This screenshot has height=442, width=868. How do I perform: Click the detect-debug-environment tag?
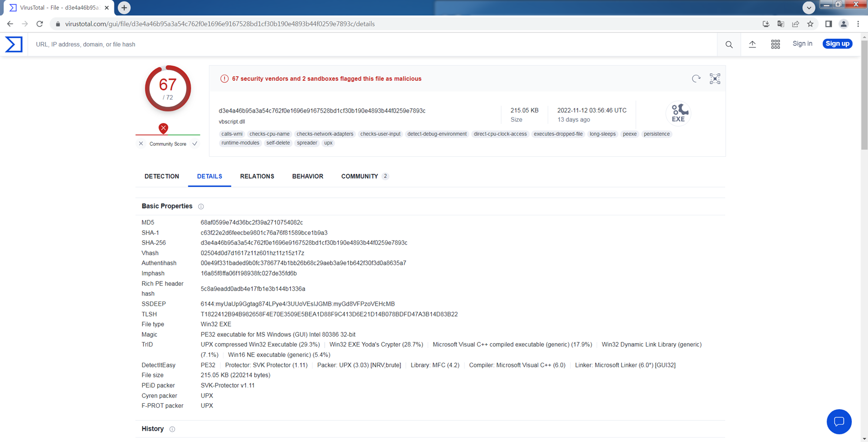437,134
